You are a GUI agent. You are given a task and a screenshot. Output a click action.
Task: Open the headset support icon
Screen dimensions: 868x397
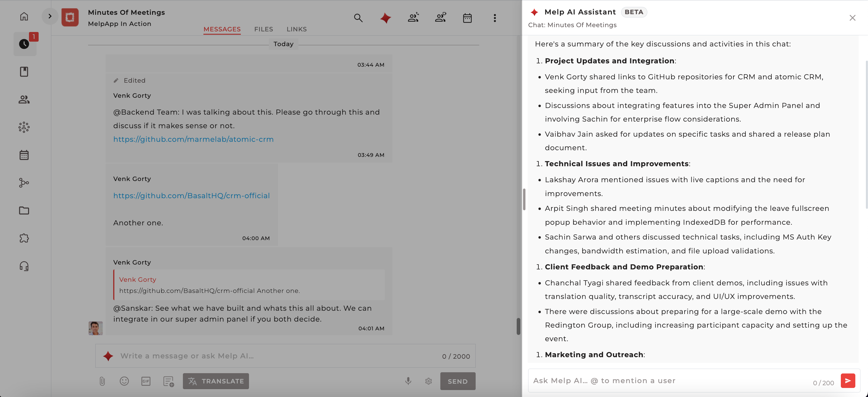[x=24, y=266]
